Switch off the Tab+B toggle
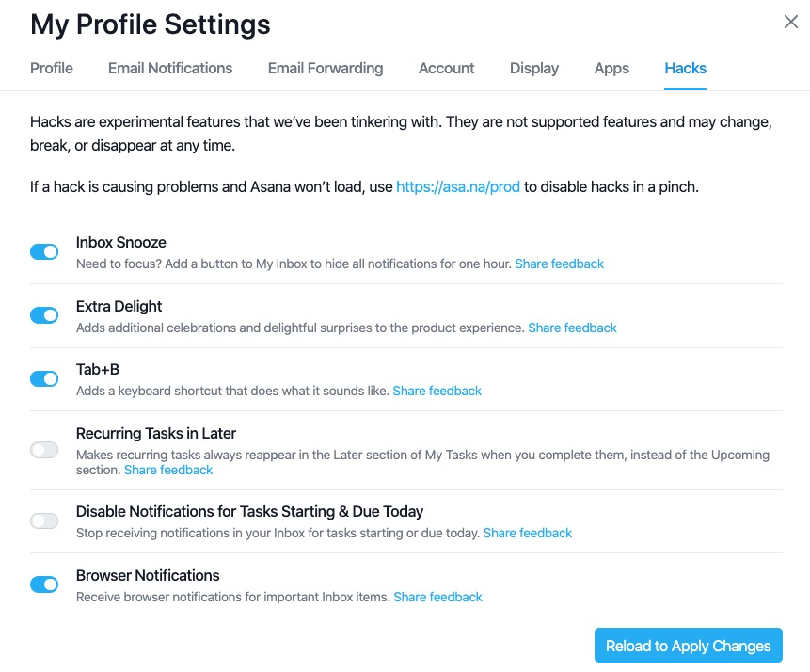 [44, 378]
